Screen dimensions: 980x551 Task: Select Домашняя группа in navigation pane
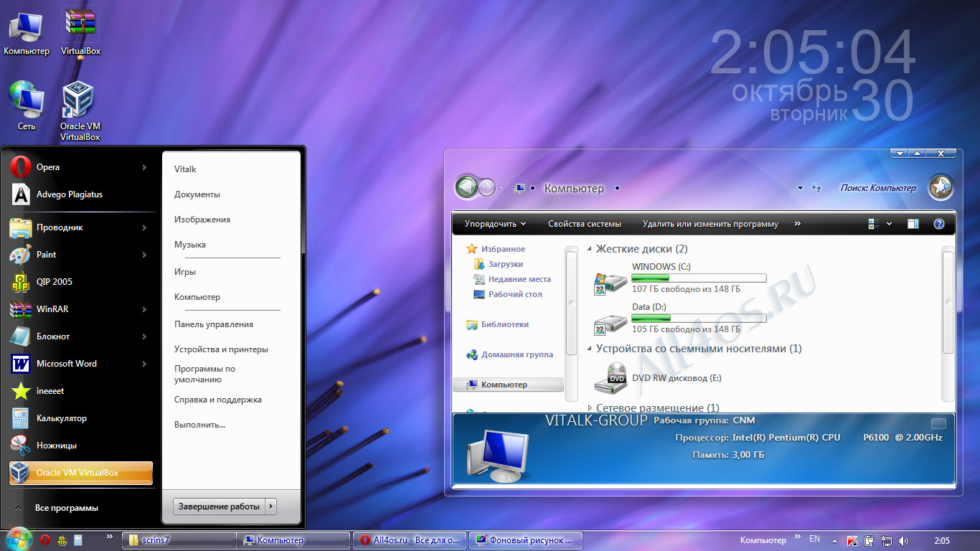(509, 354)
